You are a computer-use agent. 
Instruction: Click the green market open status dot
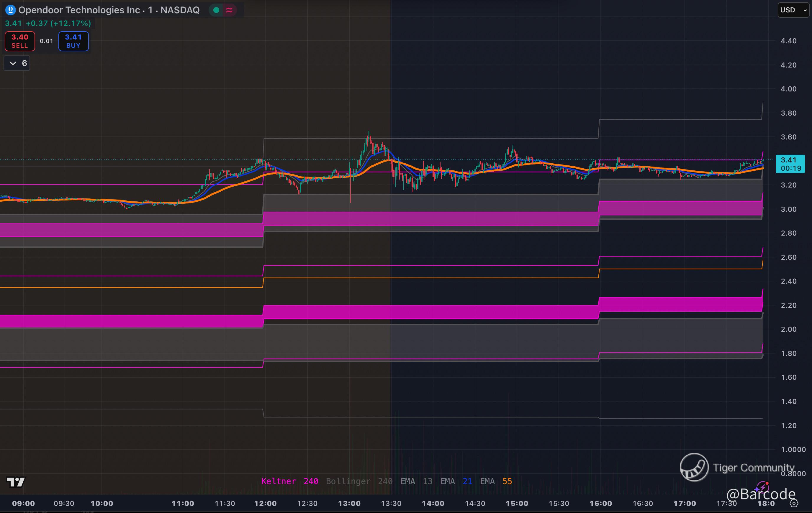tap(217, 10)
